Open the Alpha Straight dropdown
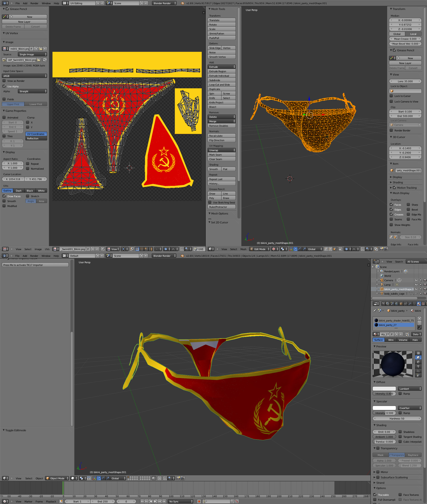This screenshot has height=504, width=427. (32, 91)
